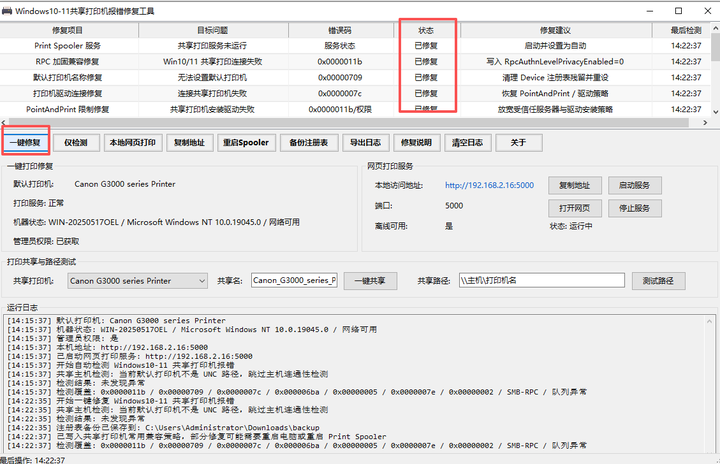Click default printer name Canon G3000 series Printer
The height and width of the screenshot is (464, 720).
(124, 184)
